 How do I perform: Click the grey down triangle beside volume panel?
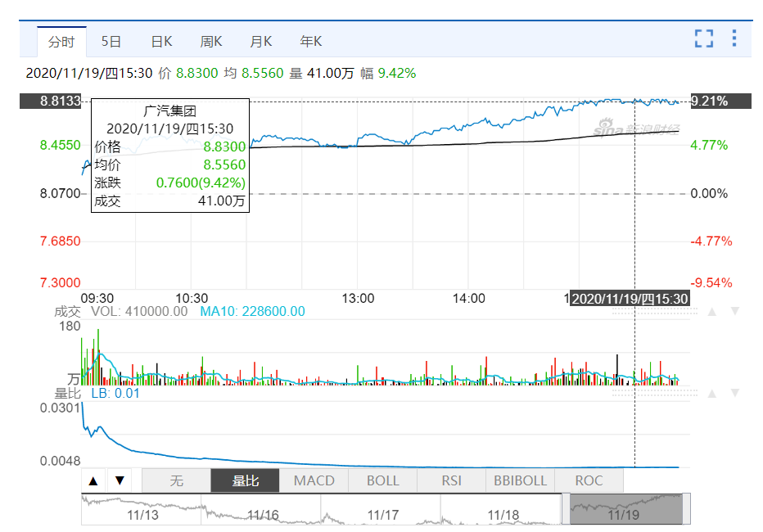pyautogui.click(x=735, y=311)
